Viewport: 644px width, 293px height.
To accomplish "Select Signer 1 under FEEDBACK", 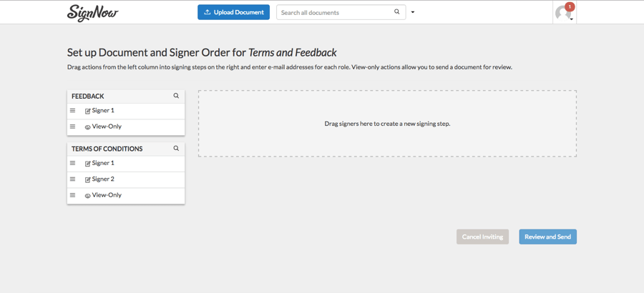I will point(103,111).
